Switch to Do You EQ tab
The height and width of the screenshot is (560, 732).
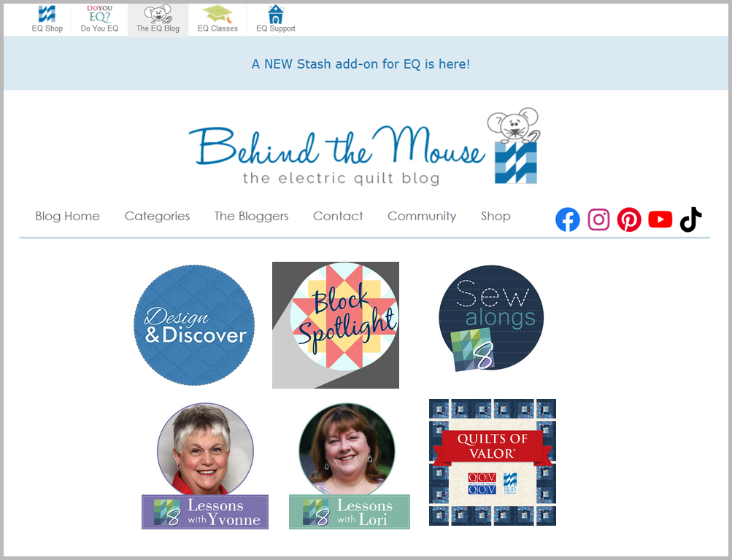[99, 19]
